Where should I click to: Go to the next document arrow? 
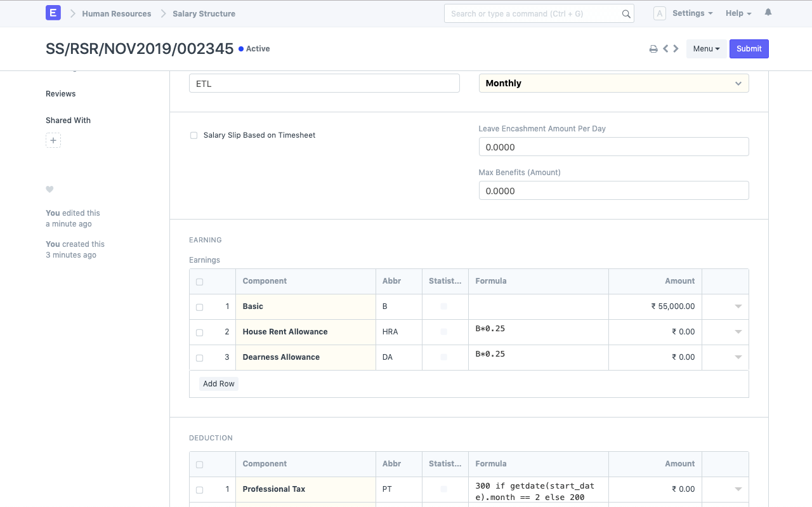[x=676, y=48]
